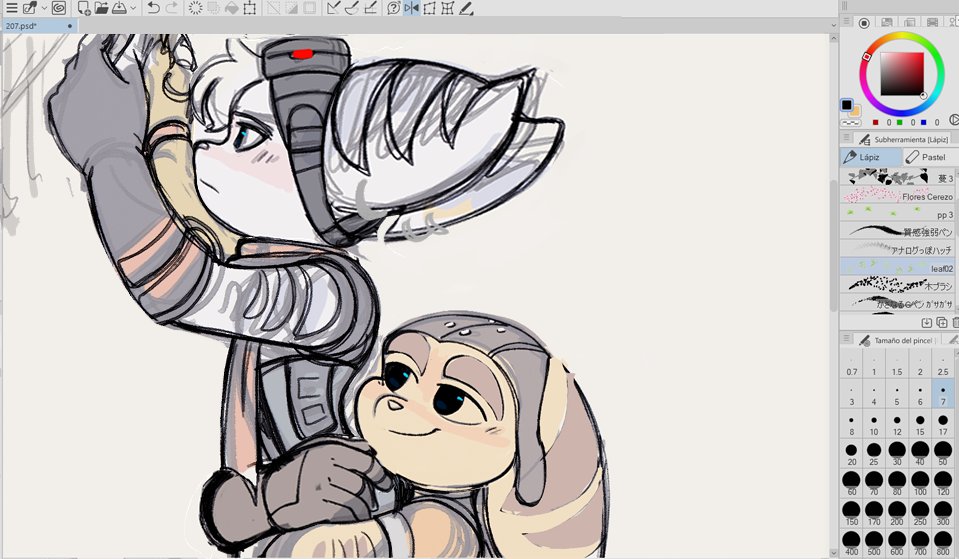Click the canvas vertical scrollbar up arrow

click(x=833, y=38)
